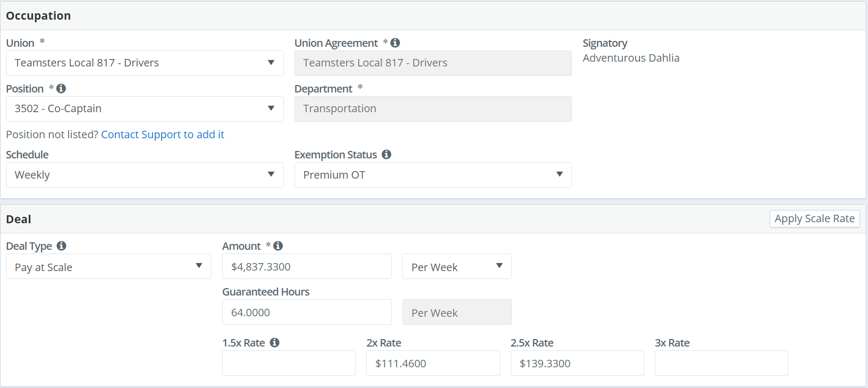Screen dimensions: 868x388
Task: Open the Schedule dropdown set to Weekly
Action: tap(145, 175)
